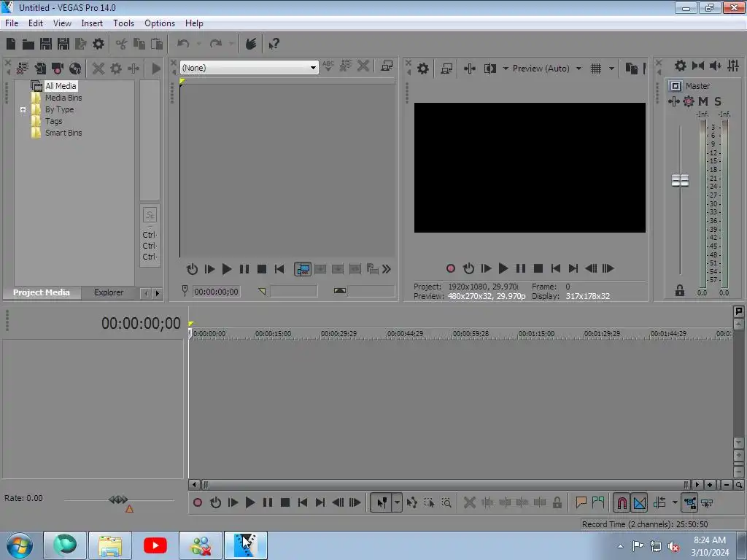Open the Redo history dropdown arrow
This screenshot has height=560, width=747.
coord(231,44)
